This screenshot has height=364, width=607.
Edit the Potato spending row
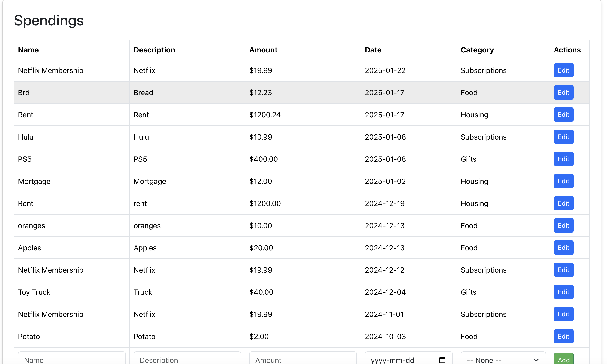pyautogui.click(x=563, y=336)
